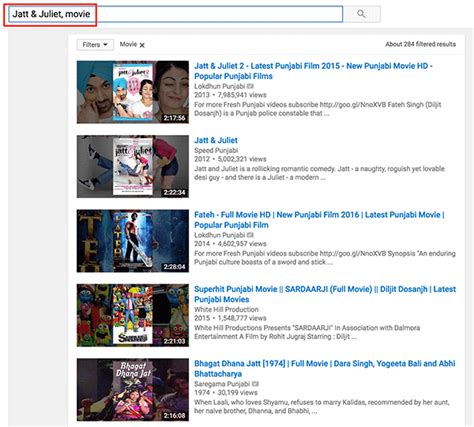Click the 2:16:08 duration badge
The width and height of the screenshot is (474, 427).
(x=174, y=415)
